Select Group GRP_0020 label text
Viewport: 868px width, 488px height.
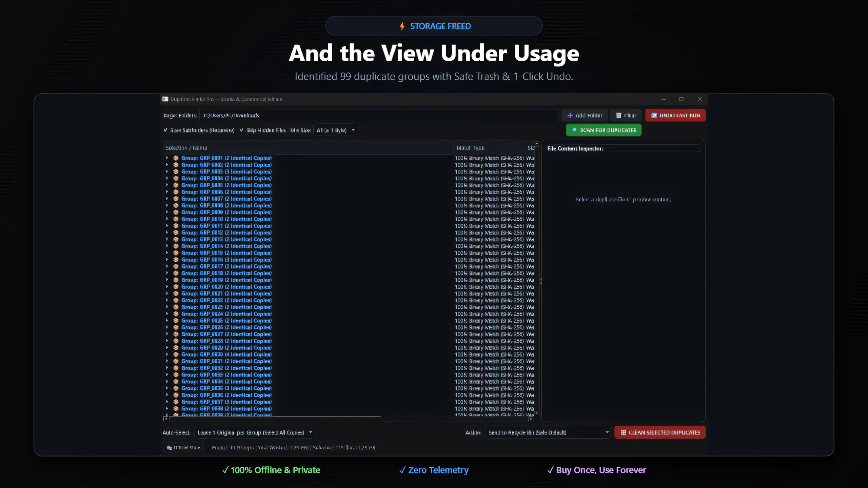point(226,287)
